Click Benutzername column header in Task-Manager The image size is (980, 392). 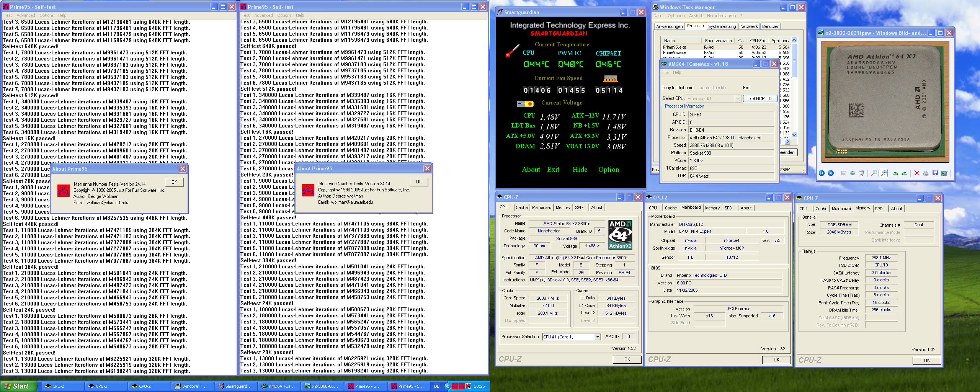(x=718, y=41)
